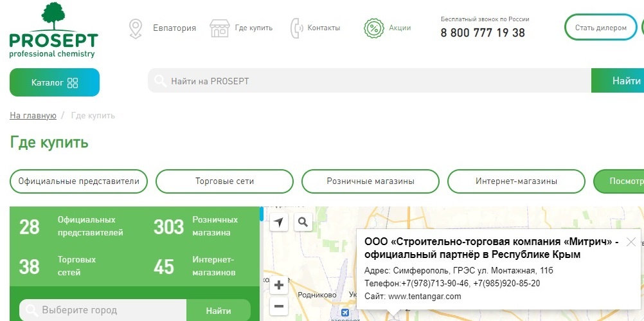Close the Митрич map popup
The height and width of the screenshot is (321, 644).
631,242
